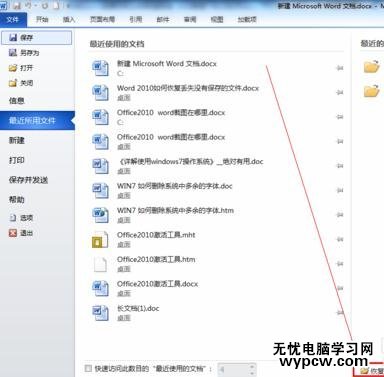Choose 新建 (New) in backstage menu
384x377 pixels.
point(17,140)
